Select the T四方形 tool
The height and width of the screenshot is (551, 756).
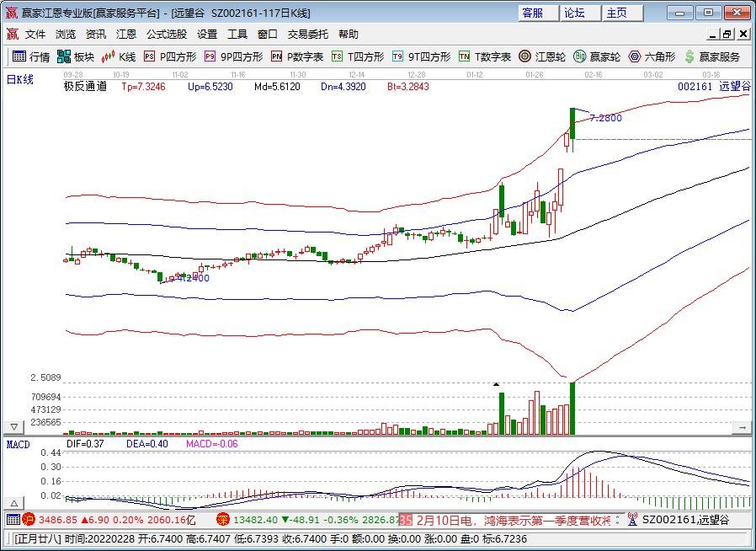click(358, 56)
